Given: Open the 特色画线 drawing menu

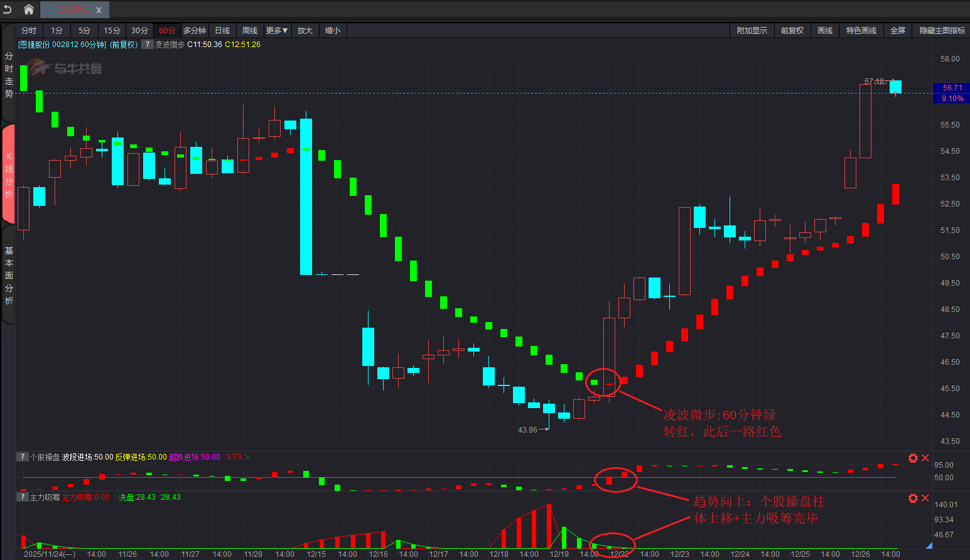Looking at the screenshot, I should (x=861, y=31).
